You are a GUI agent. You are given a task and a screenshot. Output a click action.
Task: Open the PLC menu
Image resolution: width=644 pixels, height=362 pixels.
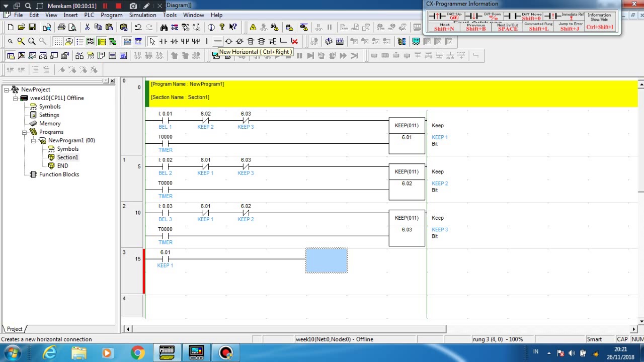click(x=89, y=15)
